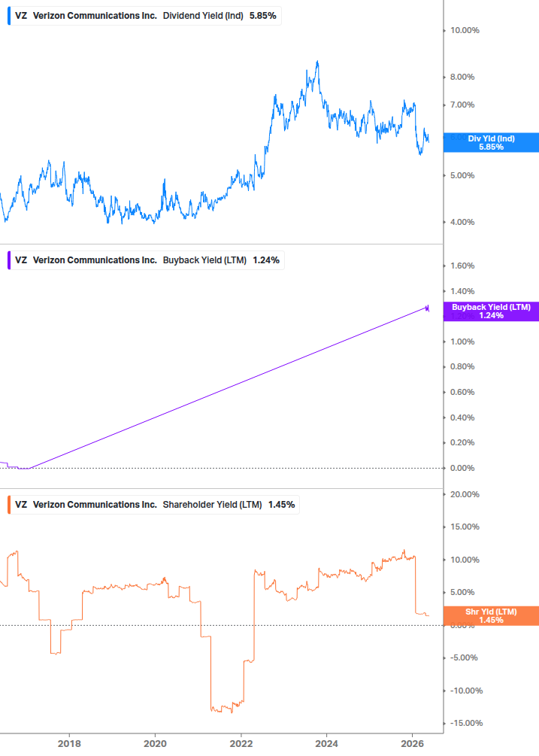
Task: Click the 10.00% tick on the dividend yield axis
Action: [x=465, y=30]
